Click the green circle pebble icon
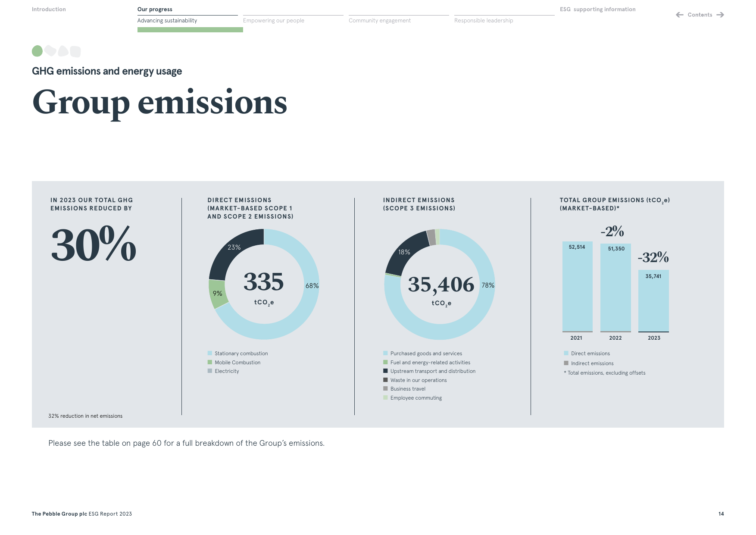 [x=37, y=51]
